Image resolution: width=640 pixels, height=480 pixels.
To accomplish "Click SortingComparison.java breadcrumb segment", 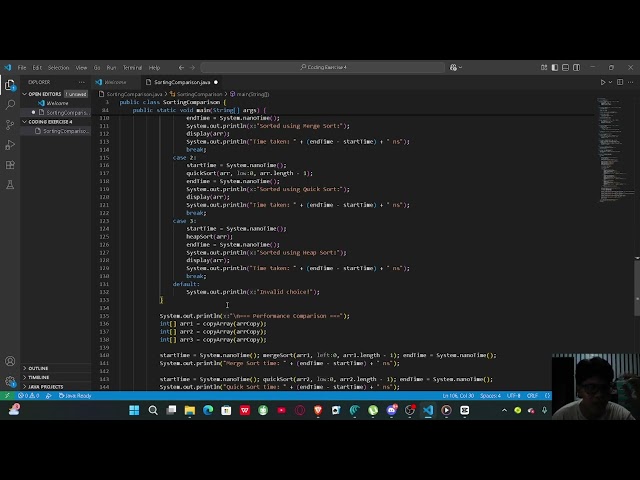I will (134, 94).
